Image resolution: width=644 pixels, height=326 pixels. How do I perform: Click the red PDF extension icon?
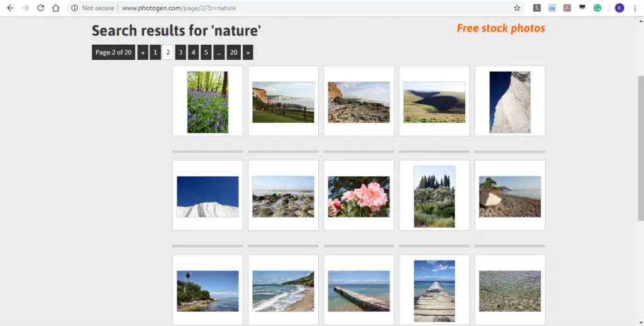tap(567, 8)
